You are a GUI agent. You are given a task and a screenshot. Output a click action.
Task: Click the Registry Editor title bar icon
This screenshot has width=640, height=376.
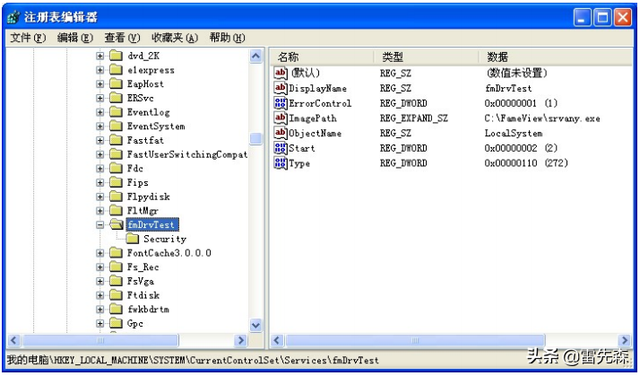point(13,18)
